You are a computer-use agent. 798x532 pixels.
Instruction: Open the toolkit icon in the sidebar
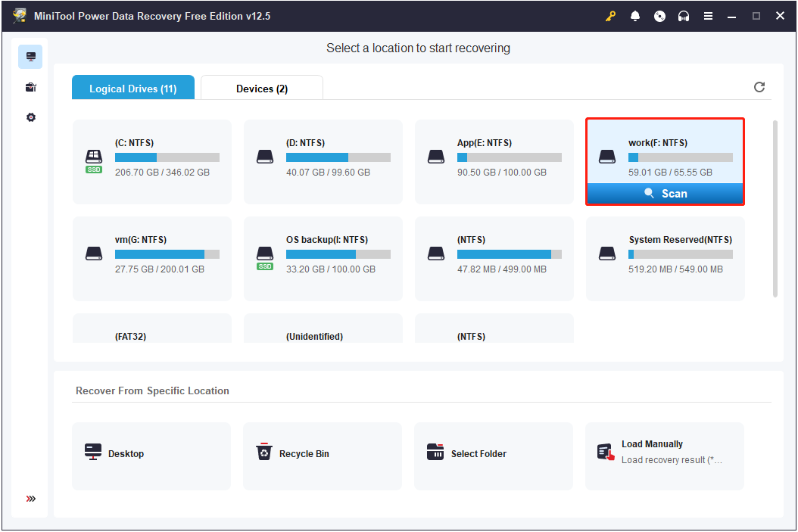click(30, 86)
